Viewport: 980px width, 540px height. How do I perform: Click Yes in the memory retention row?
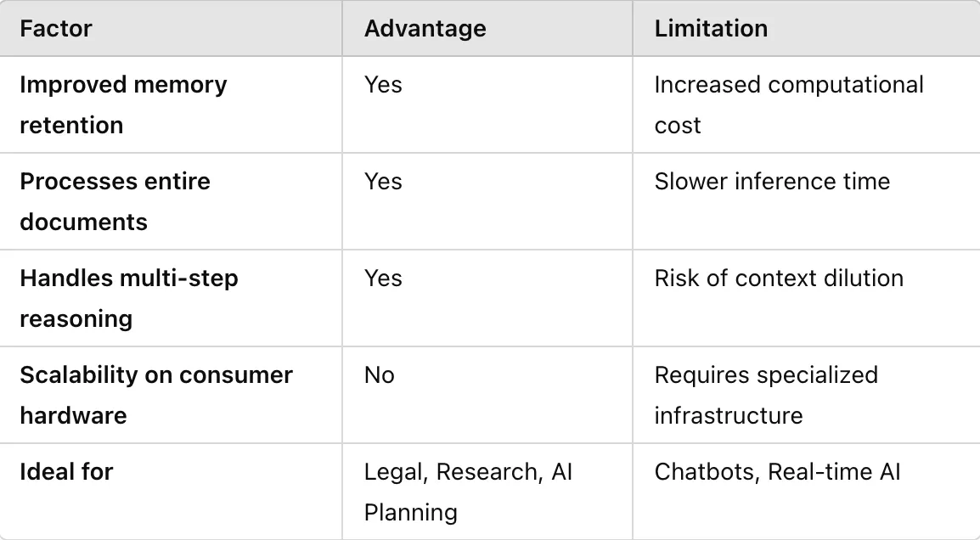[x=383, y=84]
